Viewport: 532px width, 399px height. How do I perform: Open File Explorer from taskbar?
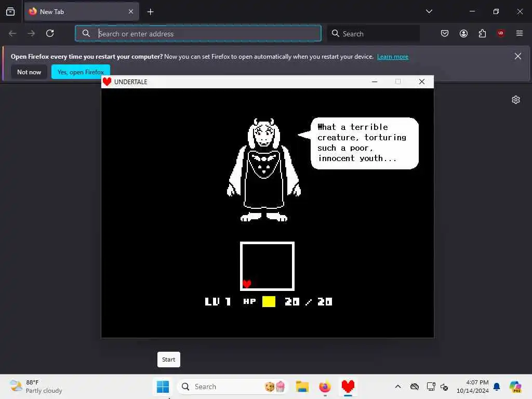302,387
